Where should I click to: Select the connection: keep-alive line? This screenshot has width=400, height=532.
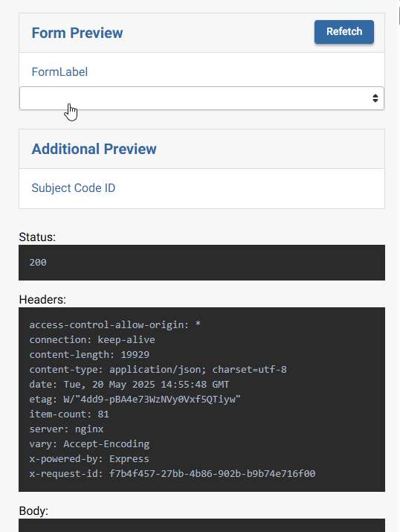pos(92,339)
